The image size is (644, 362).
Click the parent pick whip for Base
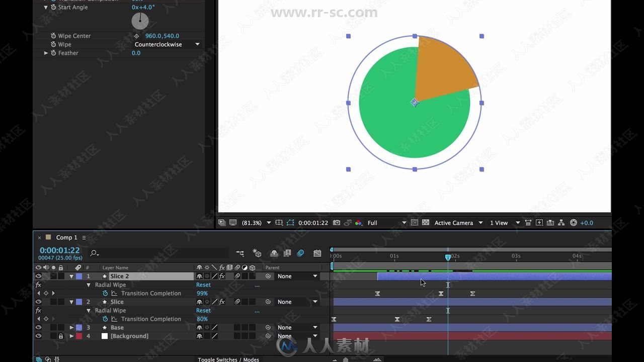pos(268,327)
